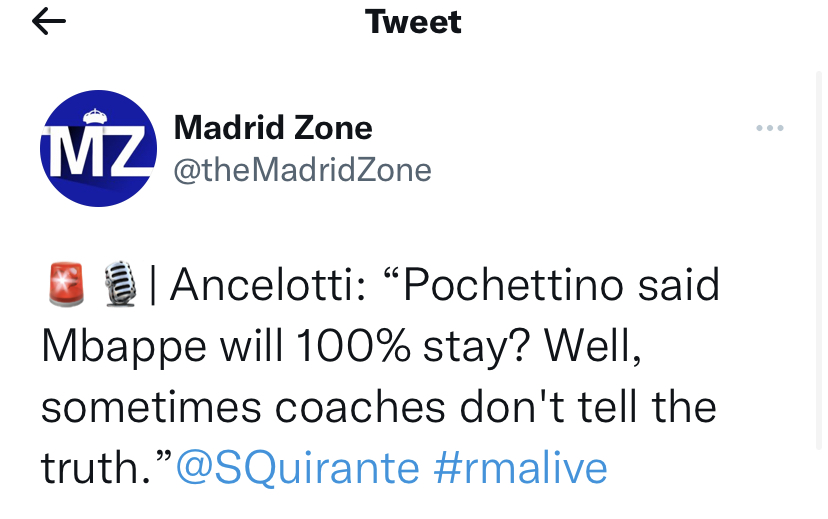Go back using the left arrow
The image size is (828, 519).
pyautogui.click(x=49, y=22)
